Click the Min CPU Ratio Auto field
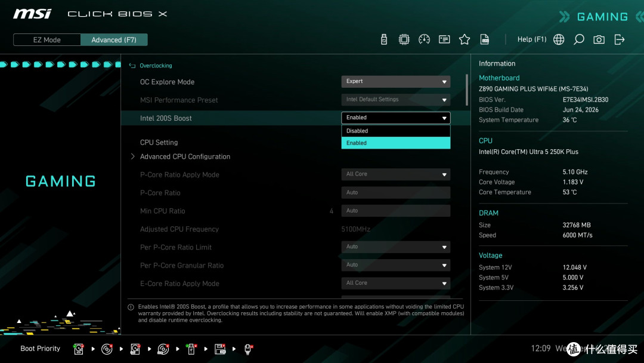Viewport: 644px width, 363px height. pos(395,211)
